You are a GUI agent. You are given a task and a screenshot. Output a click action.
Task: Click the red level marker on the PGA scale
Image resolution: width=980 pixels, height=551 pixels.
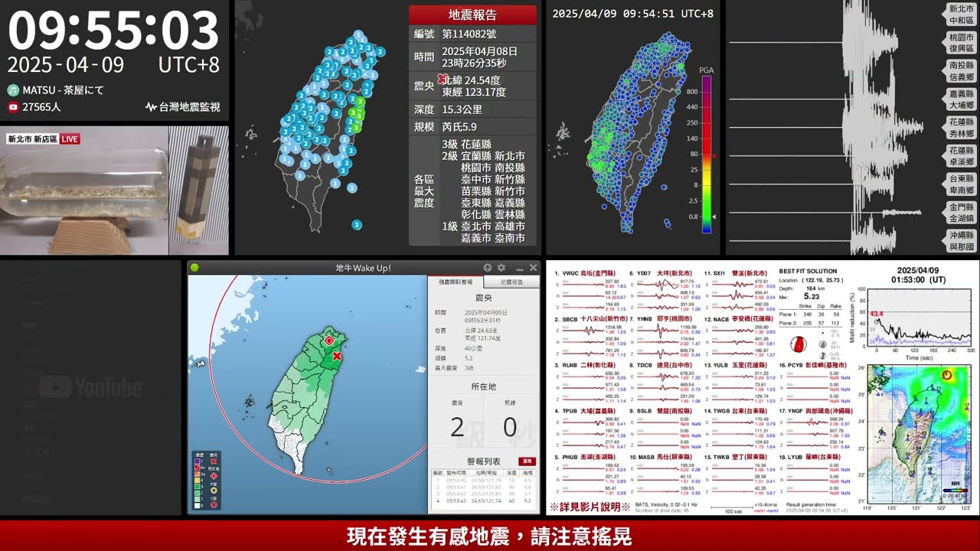[x=714, y=156]
